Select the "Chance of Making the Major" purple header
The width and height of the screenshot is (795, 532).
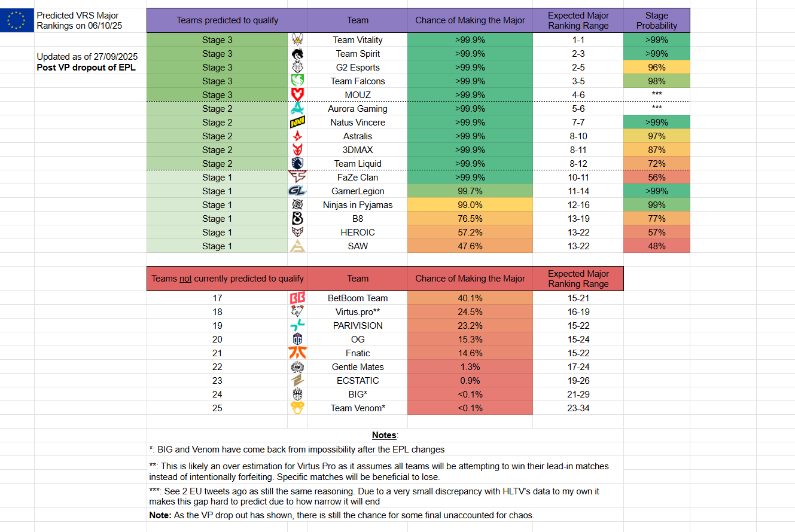(x=470, y=20)
